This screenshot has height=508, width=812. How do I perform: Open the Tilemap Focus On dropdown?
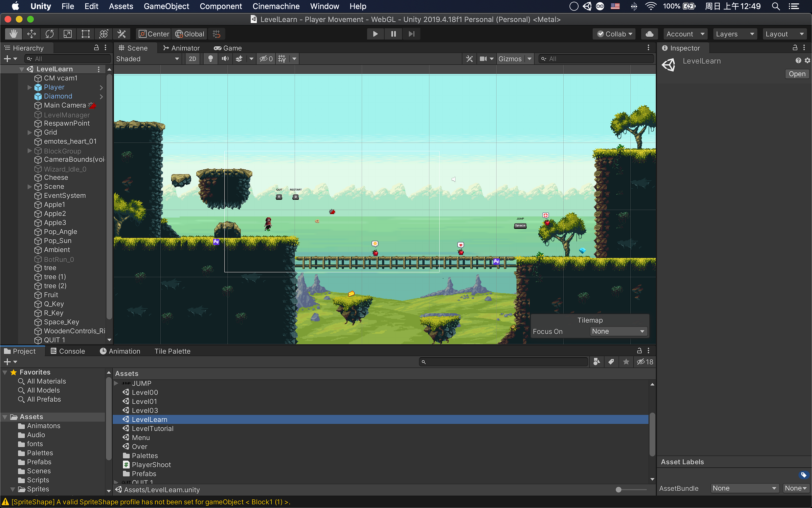click(618, 331)
